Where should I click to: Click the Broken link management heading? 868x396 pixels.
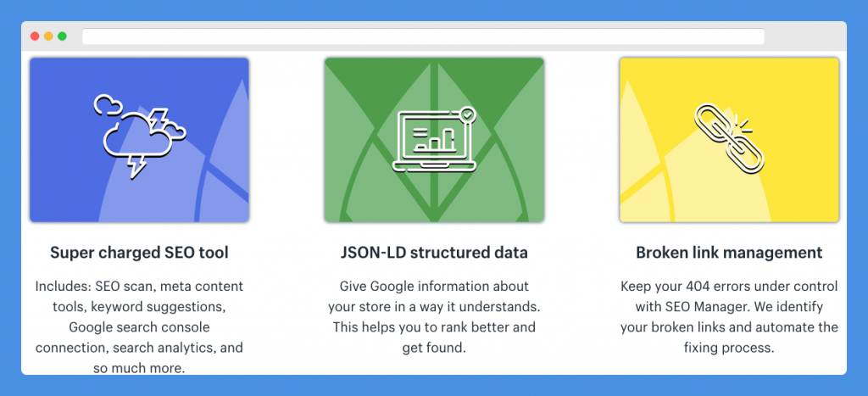pos(729,253)
